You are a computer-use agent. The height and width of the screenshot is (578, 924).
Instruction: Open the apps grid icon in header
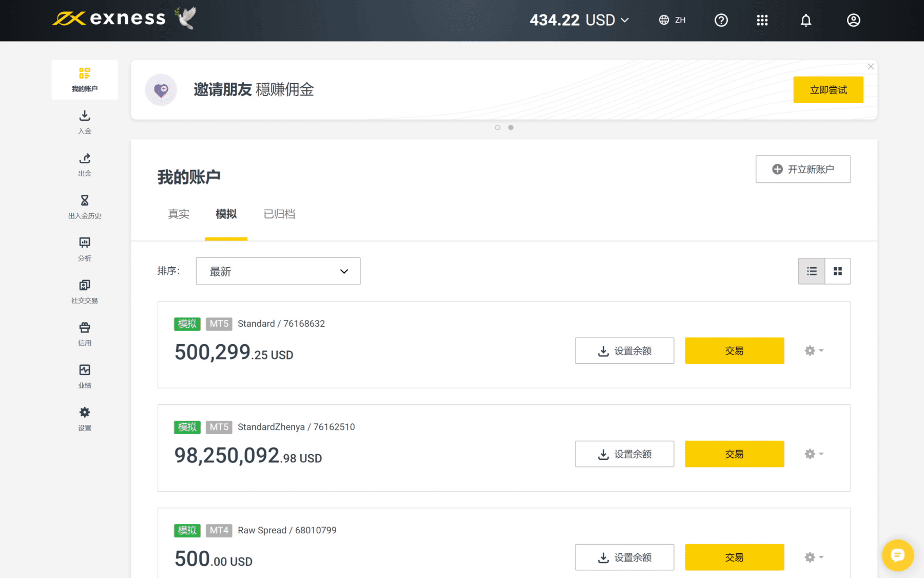(762, 20)
